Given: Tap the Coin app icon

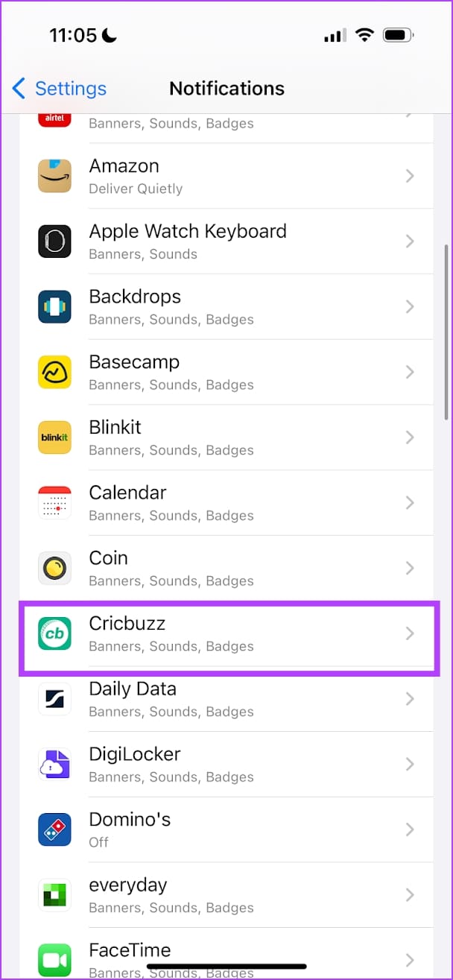Looking at the screenshot, I should 54,568.
